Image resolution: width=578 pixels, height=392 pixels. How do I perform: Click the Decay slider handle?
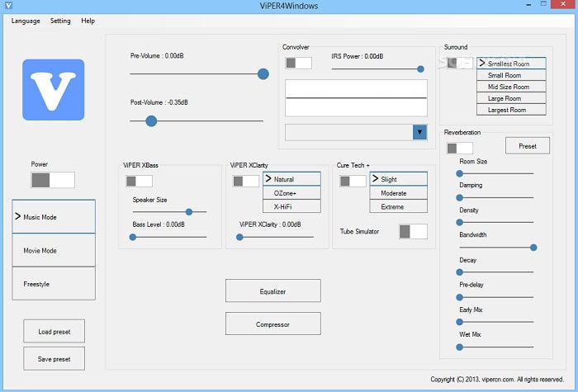tap(460, 272)
